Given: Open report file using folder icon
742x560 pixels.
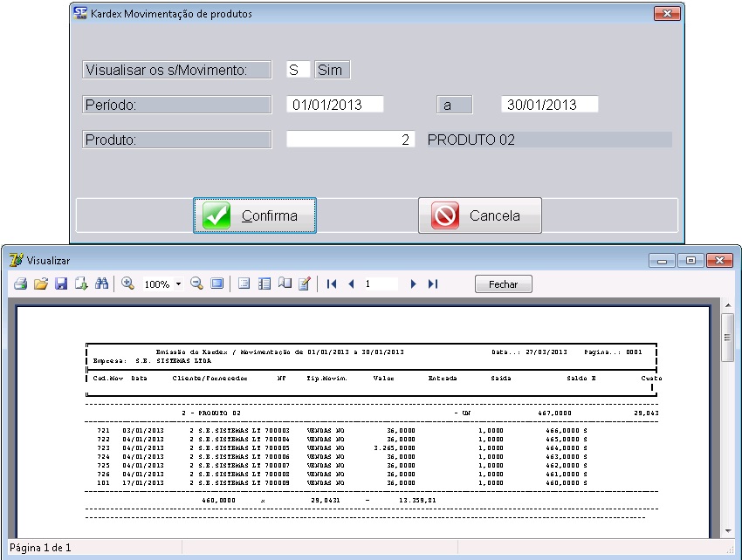Looking at the screenshot, I should [x=40, y=284].
